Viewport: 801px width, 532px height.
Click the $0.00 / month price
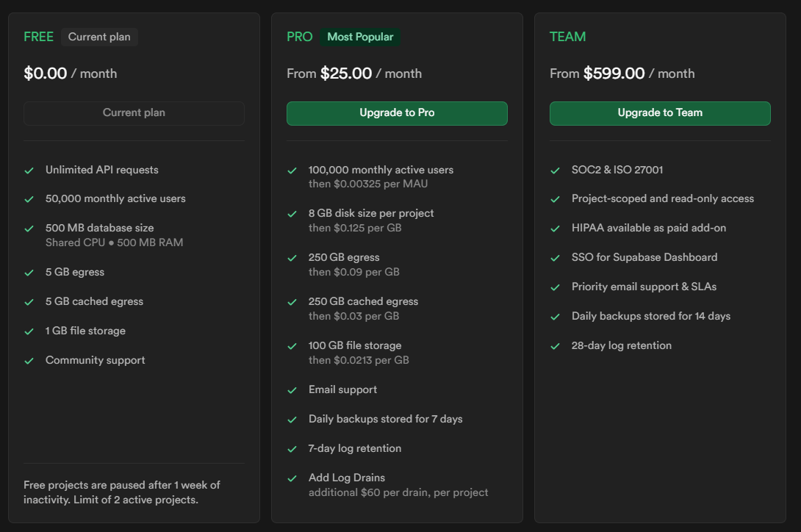click(x=71, y=73)
